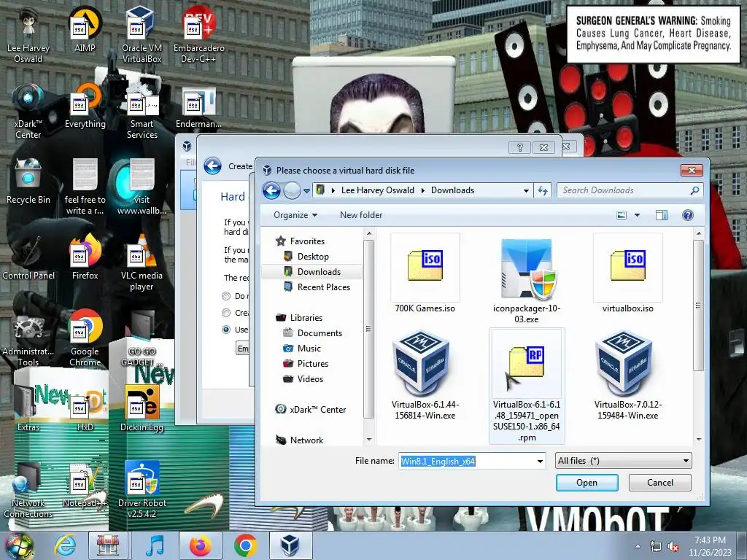Select iconpackager-10-03.exe file icon
The width and height of the screenshot is (747, 560).
[x=527, y=269]
